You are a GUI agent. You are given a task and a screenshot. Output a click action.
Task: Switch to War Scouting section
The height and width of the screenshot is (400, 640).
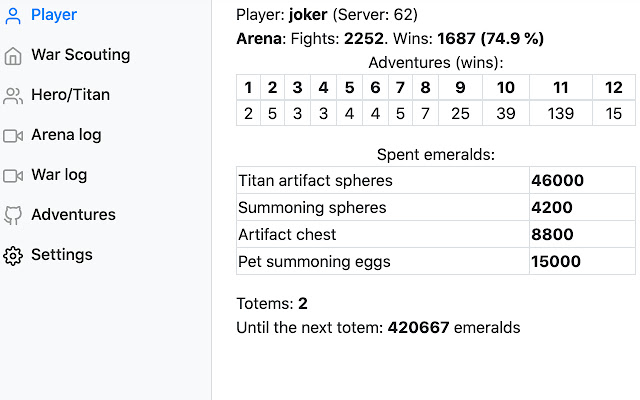tap(80, 55)
